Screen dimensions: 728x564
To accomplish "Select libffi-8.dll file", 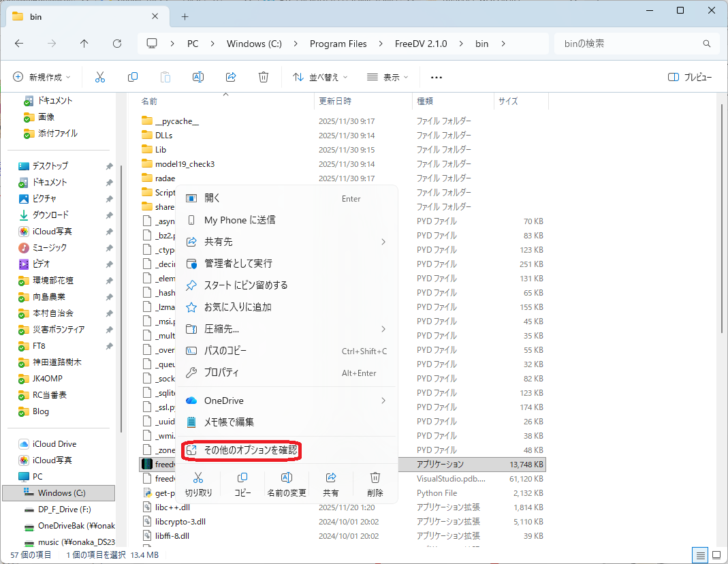I will coord(172,536).
